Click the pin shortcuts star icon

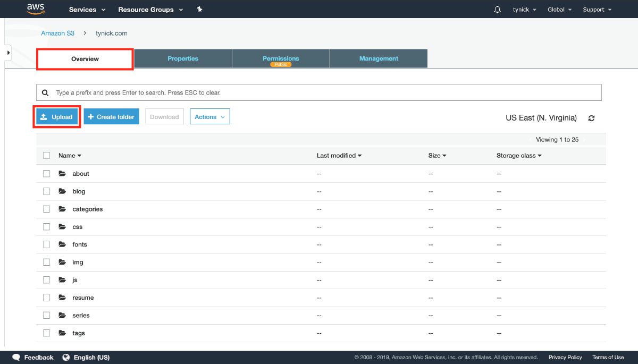coord(199,10)
